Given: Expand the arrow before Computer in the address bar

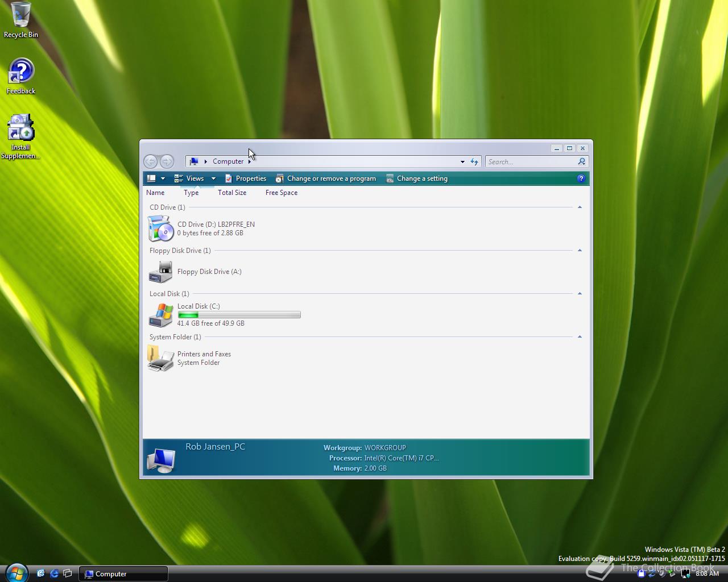Looking at the screenshot, I should (x=205, y=161).
